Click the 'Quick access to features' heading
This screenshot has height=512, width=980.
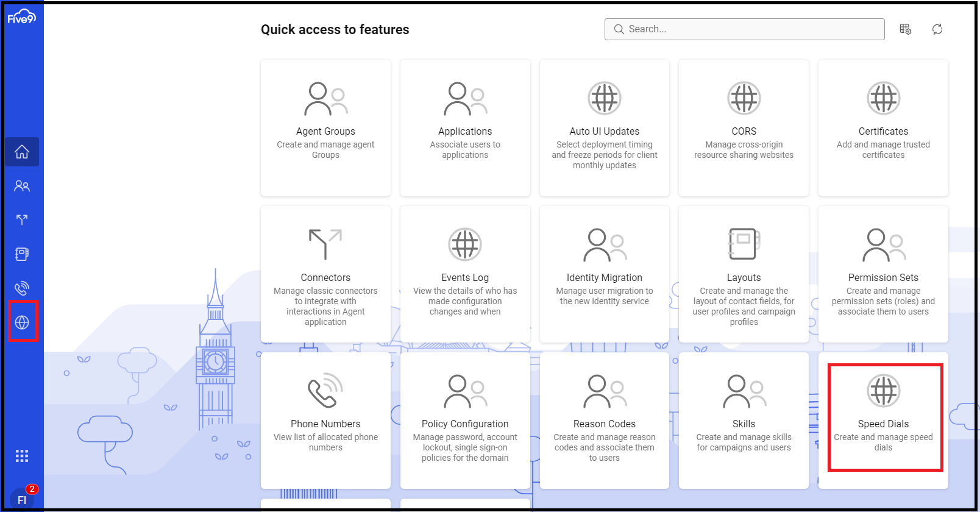pyautogui.click(x=335, y=29)
